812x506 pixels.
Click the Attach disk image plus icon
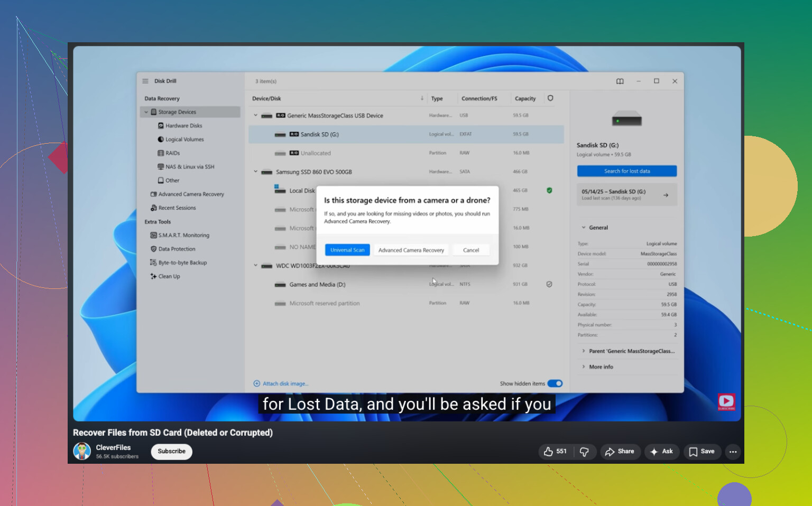[257, 384]
